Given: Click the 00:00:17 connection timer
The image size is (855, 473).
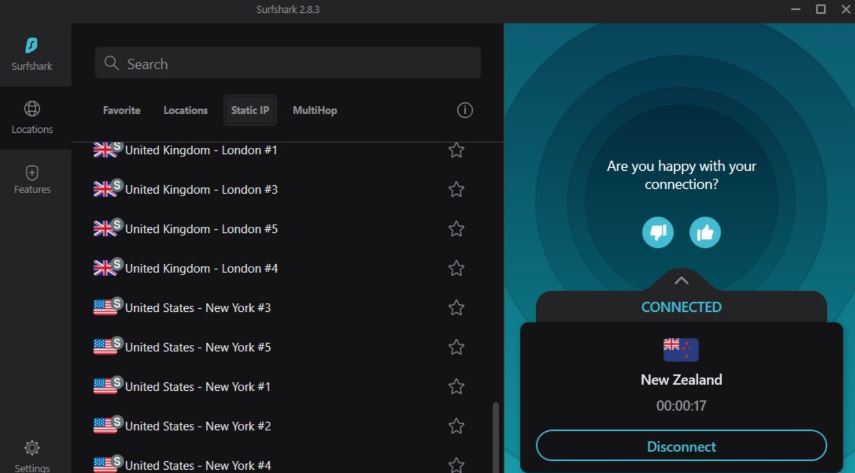Looking at the screenshot, I should pyautogui.click(x=681, y=406).
